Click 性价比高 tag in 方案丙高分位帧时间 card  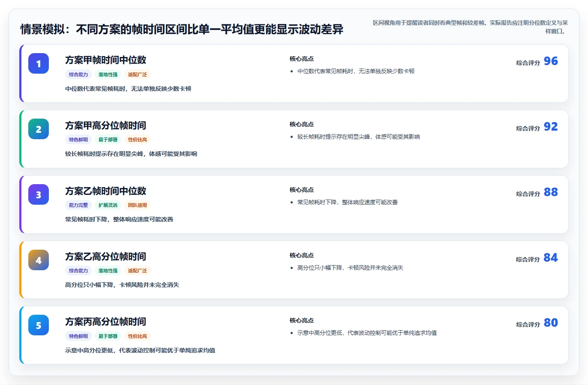point(138,336)
